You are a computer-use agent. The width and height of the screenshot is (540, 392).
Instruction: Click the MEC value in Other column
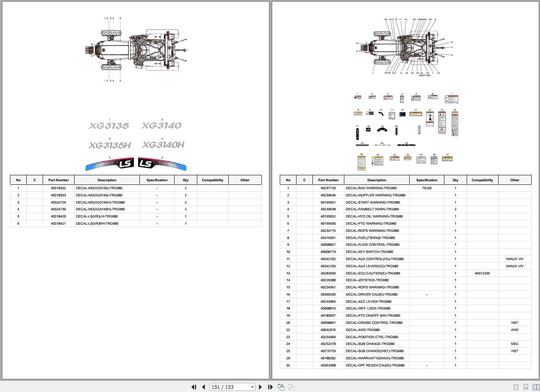pos(514,344)
